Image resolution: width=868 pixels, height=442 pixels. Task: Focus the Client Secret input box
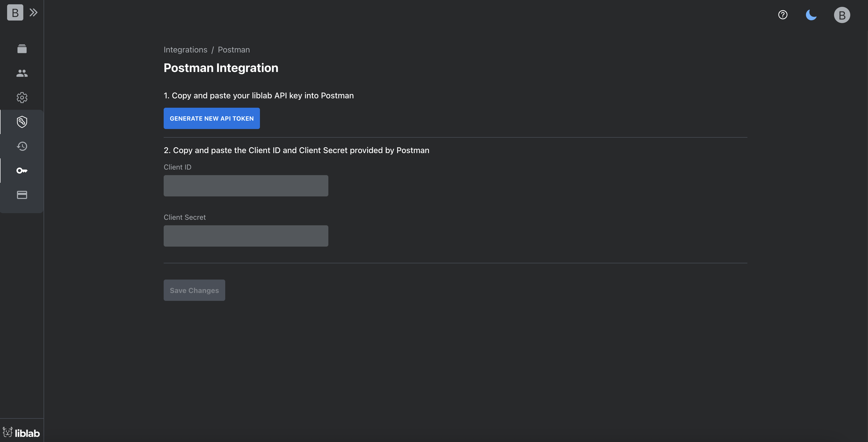(246, 236)
